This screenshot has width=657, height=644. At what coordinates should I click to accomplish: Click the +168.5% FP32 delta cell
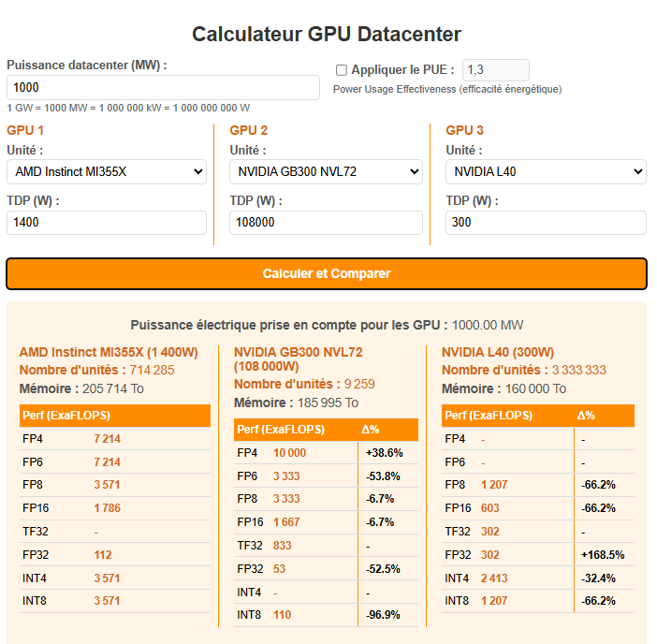coord(603,555)
